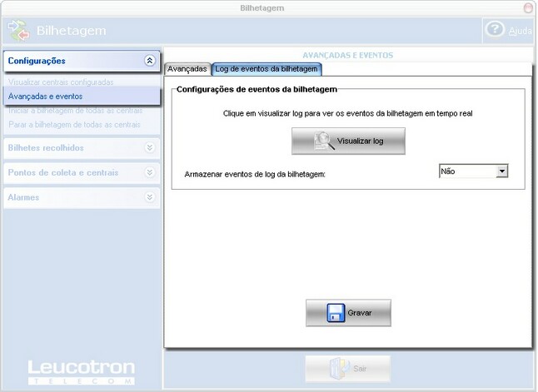Click the Visualizar log button
The width and height of the screenshot is (538, 392).
(348, 141)
